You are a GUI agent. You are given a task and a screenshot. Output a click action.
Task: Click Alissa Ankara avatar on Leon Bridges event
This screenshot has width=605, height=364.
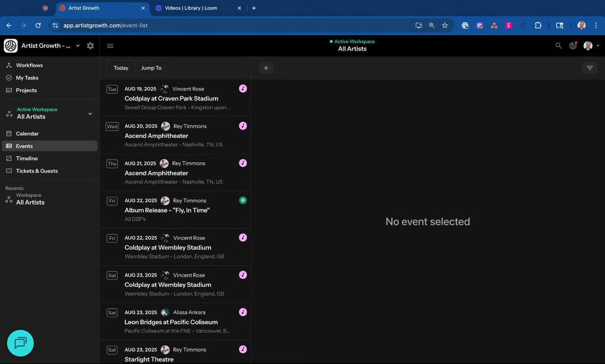pos(165,312)
